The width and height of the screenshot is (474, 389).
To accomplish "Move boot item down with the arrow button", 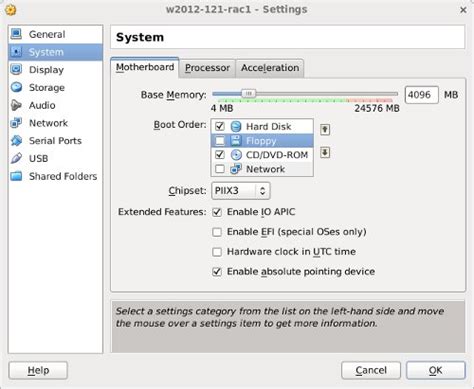I will (325, 153).
